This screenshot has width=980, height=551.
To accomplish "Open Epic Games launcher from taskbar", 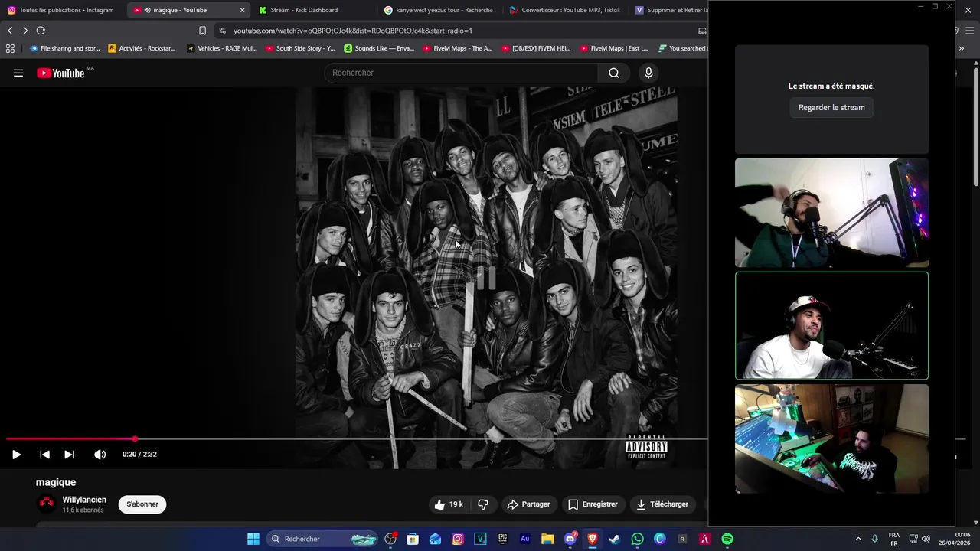I will pyautogui.click(x=502, y=539).
